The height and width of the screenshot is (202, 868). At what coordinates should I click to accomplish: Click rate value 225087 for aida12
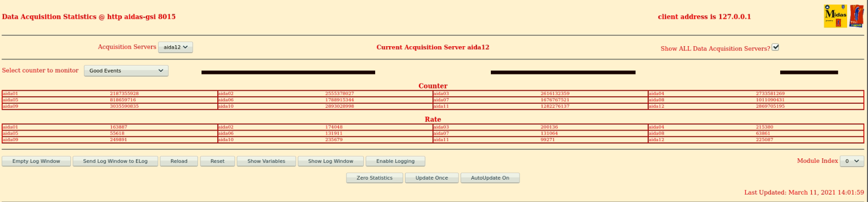(764, 140)
